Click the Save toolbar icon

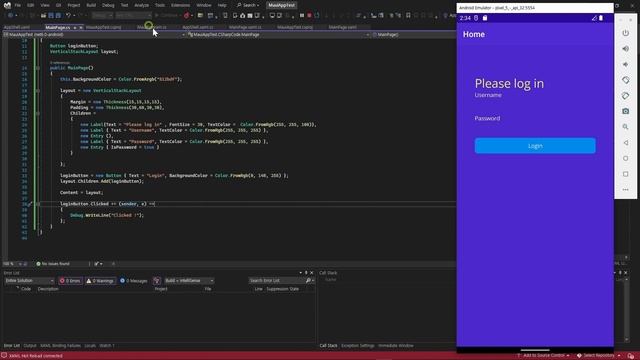(51, 16)
